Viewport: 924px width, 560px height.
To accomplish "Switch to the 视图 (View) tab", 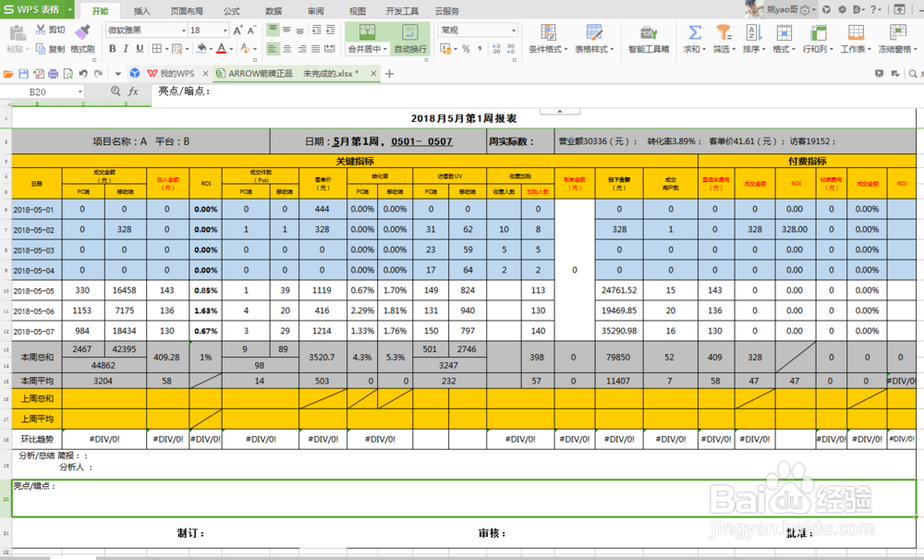I will click(x=357, y=10).
